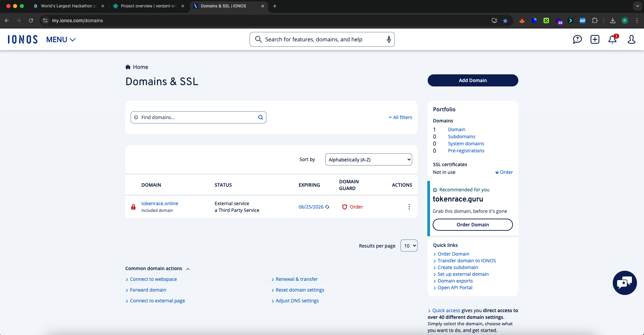Screen dimensions: 644x335
Task: Open Forward domain link
Action: click(148, 290)
